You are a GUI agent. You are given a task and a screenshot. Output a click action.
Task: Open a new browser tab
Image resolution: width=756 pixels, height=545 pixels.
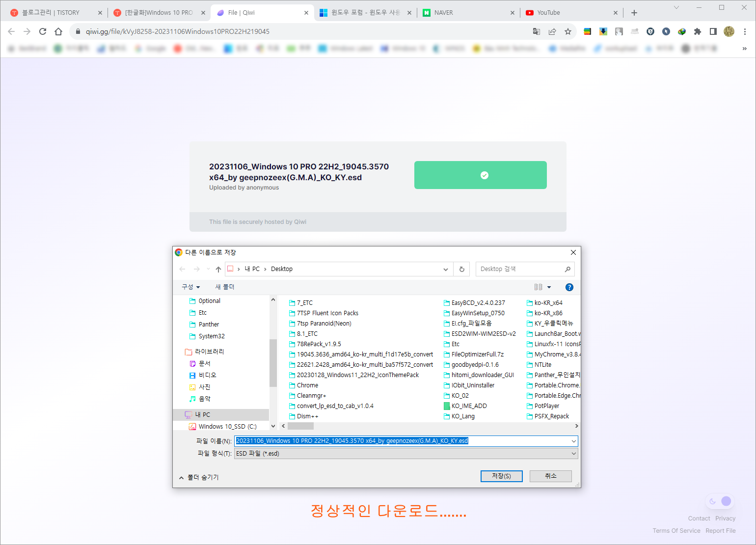click(634, 13)
